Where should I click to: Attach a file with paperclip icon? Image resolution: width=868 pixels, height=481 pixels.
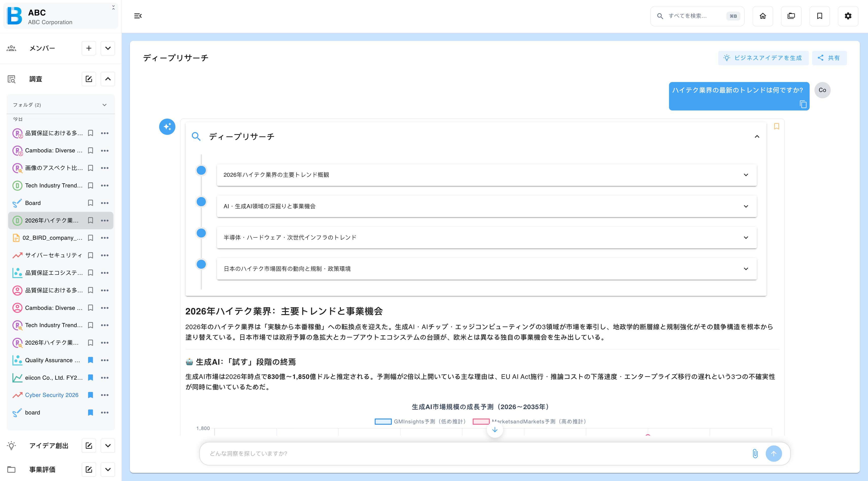pyautogui.click(x=755, y=453)
